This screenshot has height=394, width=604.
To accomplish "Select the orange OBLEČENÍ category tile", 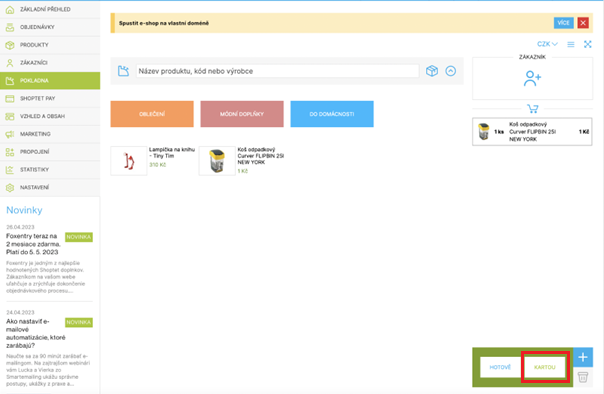I will [152, 114].
